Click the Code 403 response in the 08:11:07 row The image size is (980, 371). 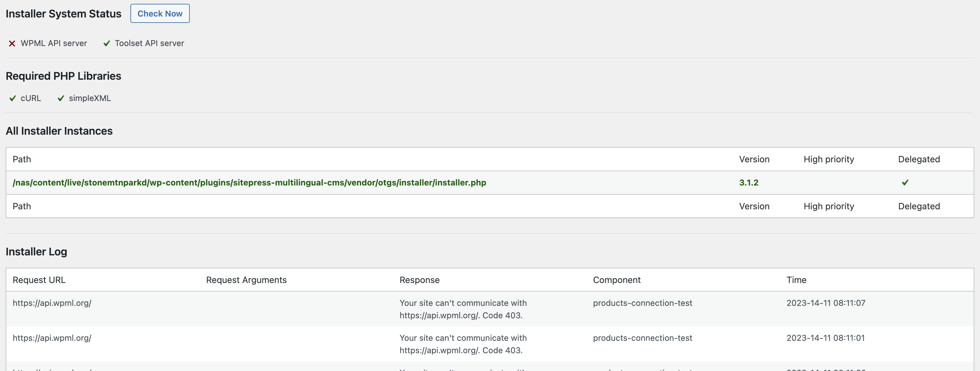[463, 309]
